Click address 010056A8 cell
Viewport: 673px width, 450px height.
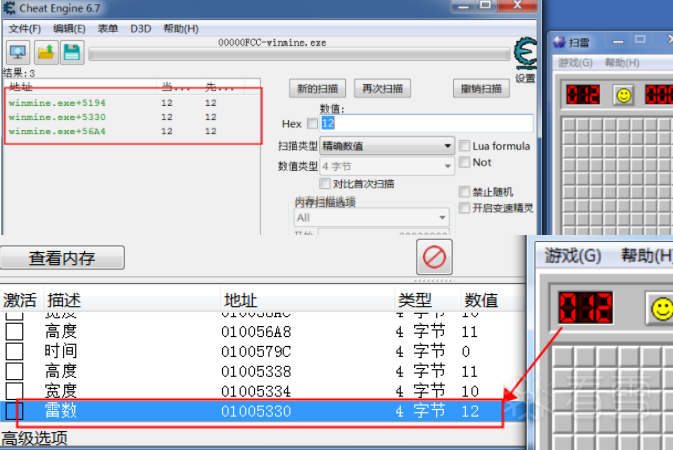pyautogui.click(x=256, y=332)
